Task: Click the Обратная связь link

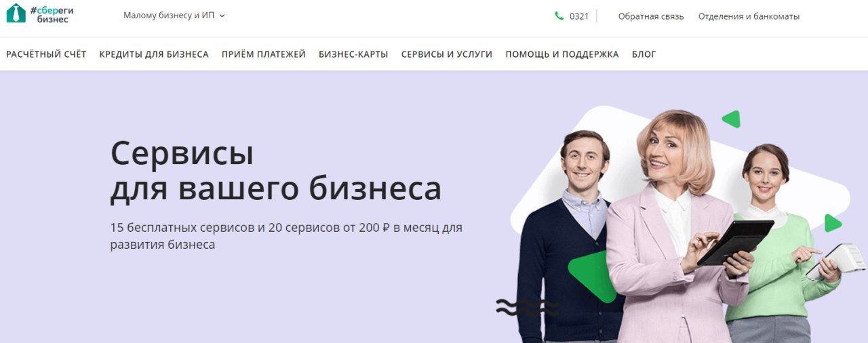Action: point(651,16)
